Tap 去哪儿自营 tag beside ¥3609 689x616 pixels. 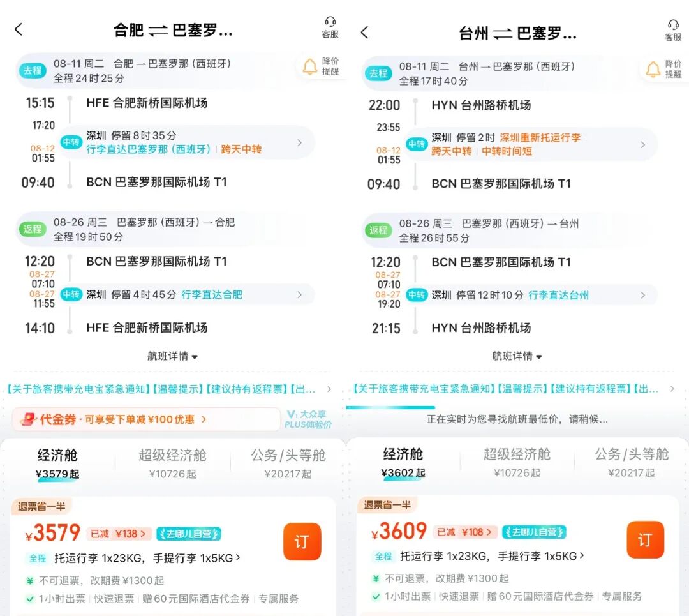point(534,532)
